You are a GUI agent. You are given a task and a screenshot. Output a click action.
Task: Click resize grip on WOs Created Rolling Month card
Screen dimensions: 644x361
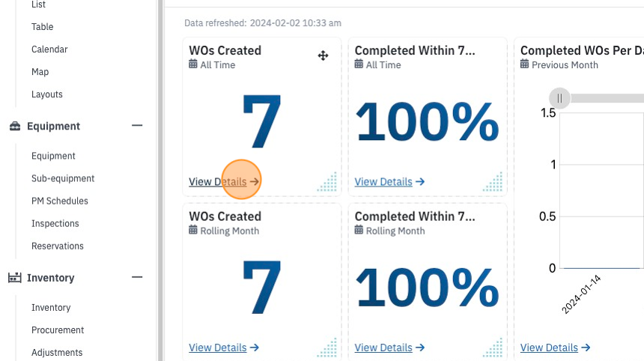327,348
